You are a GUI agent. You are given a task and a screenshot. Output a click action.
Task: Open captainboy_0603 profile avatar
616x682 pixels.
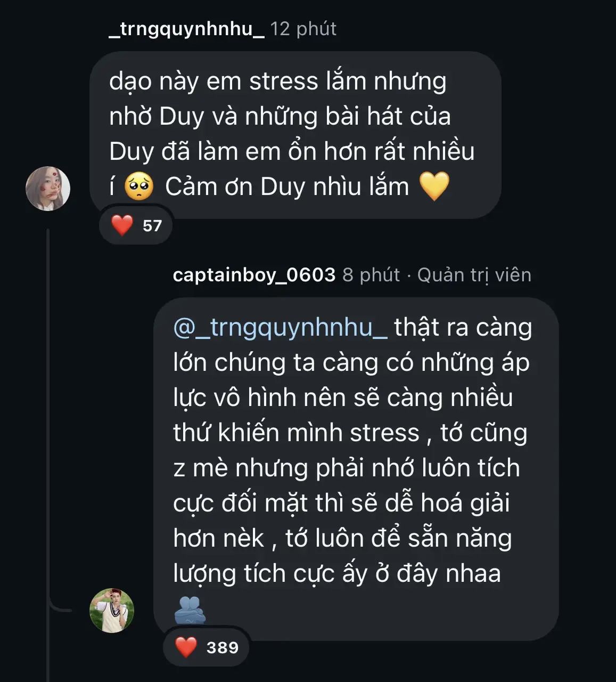112,611
